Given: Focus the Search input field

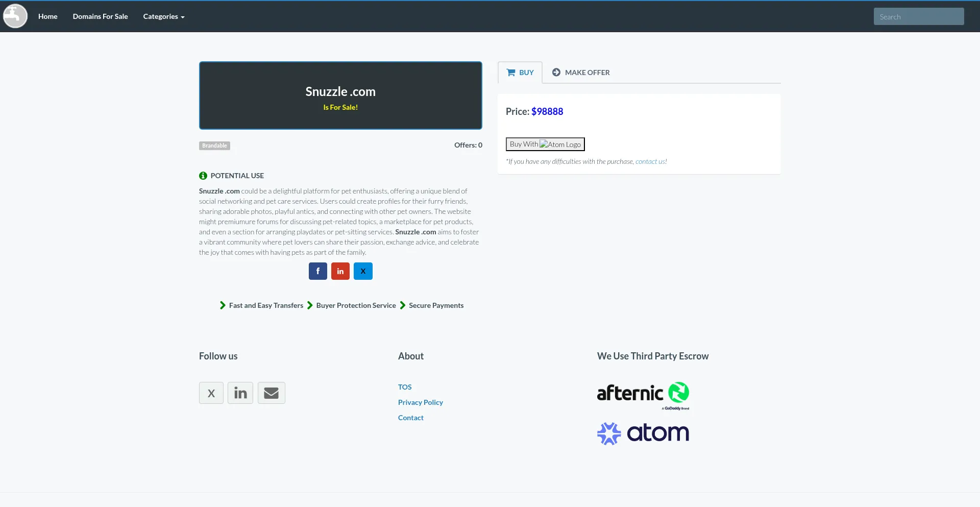Looking at the screenshot, I should (x=918, y=17).
